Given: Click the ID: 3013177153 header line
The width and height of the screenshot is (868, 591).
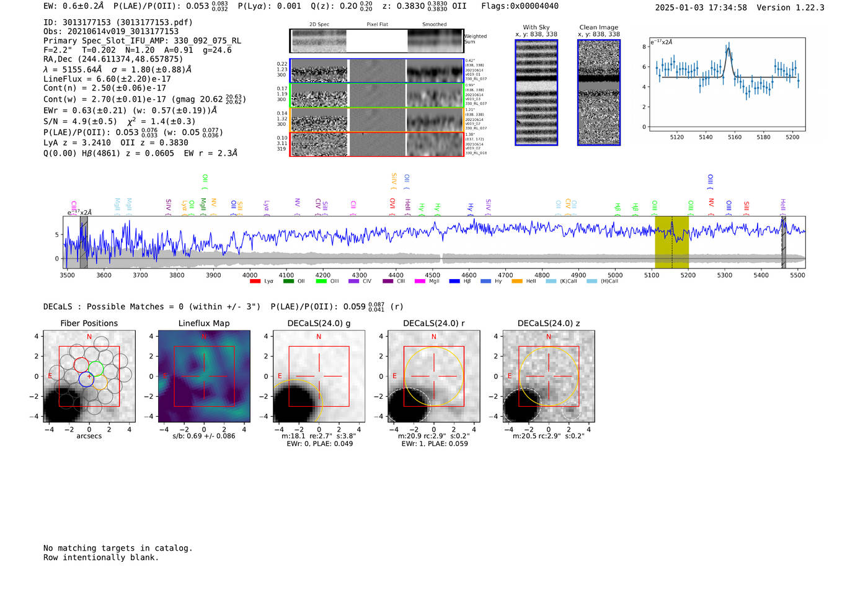Looking at the screenshot, I should point(118,22).
